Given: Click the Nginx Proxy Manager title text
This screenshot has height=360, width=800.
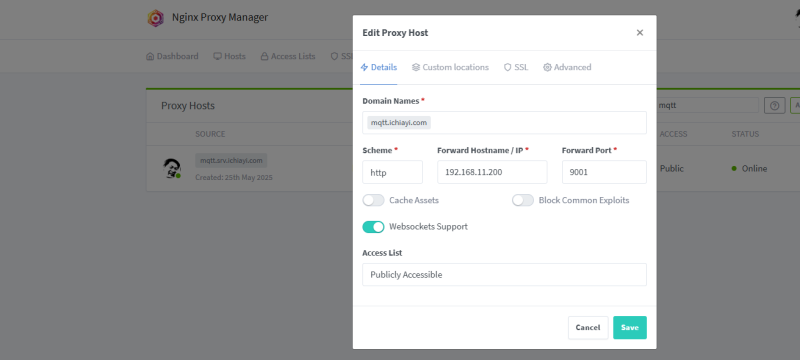Looking at the screenshot, I should tap(220, 17).
